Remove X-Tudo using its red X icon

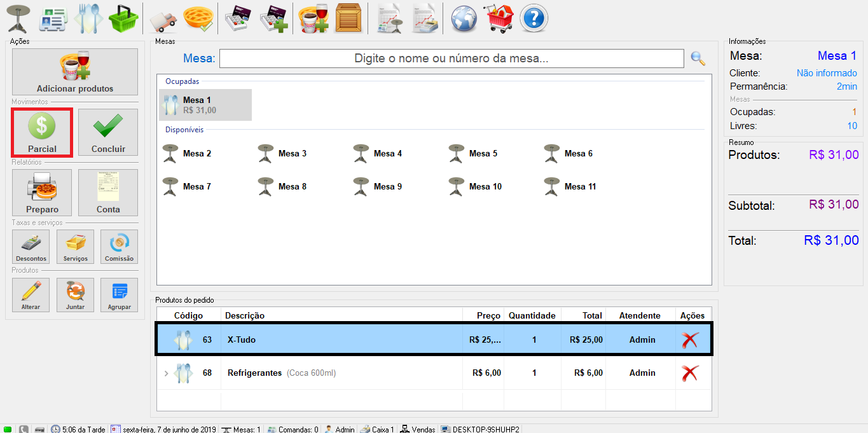click(x=690, y=340)
